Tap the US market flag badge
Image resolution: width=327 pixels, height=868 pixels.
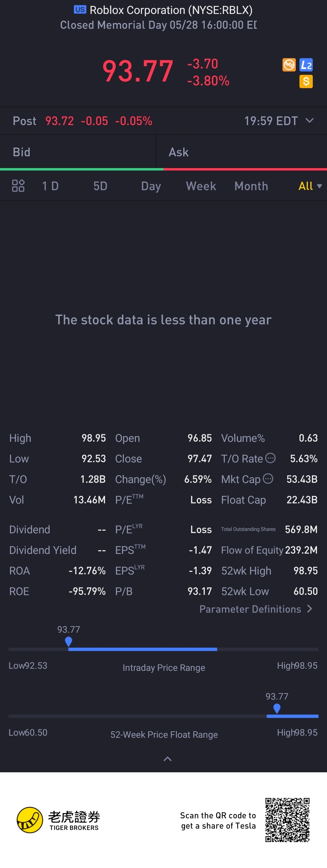[80, 9]
